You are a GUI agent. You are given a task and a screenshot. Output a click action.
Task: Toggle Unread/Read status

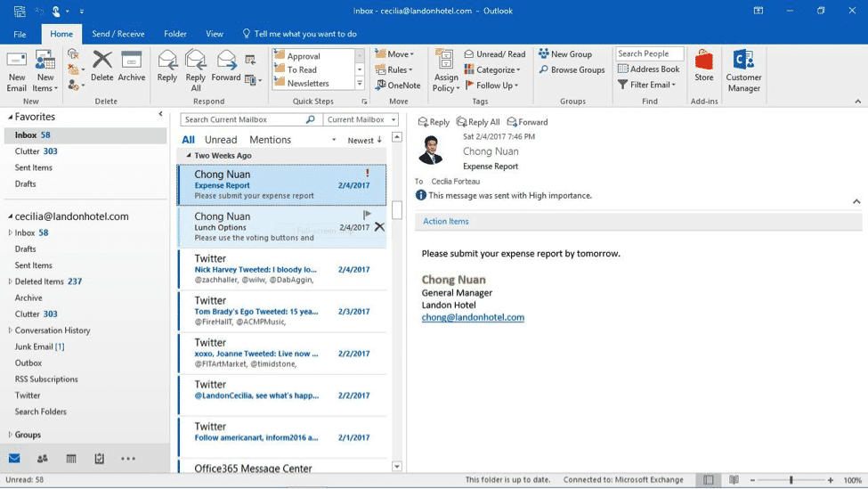(x=495, y=54)
